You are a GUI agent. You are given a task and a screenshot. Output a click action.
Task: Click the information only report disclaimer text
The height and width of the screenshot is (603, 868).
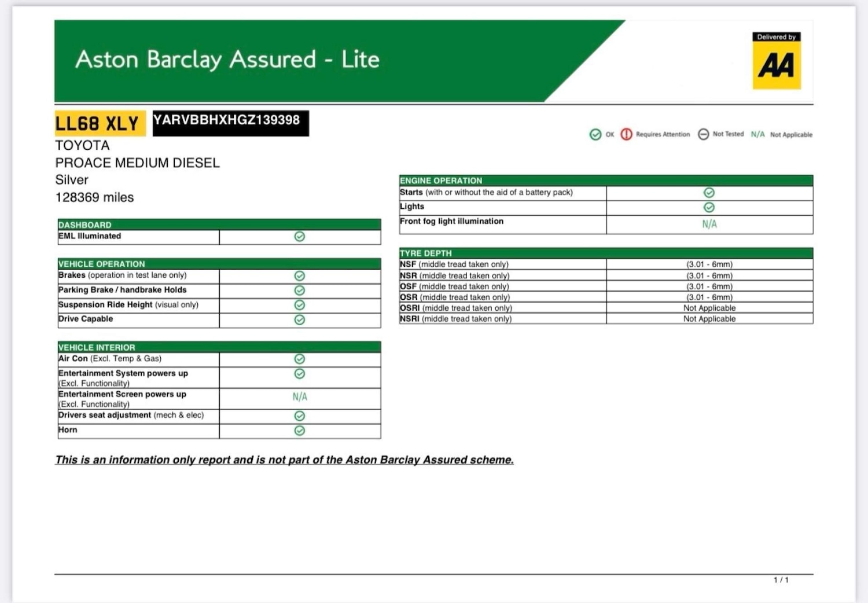coord(284,460)
